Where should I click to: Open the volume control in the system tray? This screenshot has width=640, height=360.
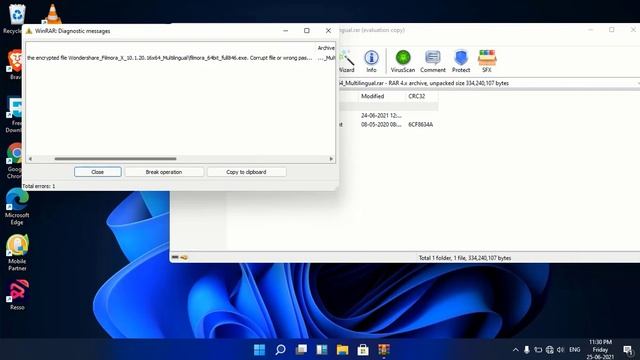point(560,350)
